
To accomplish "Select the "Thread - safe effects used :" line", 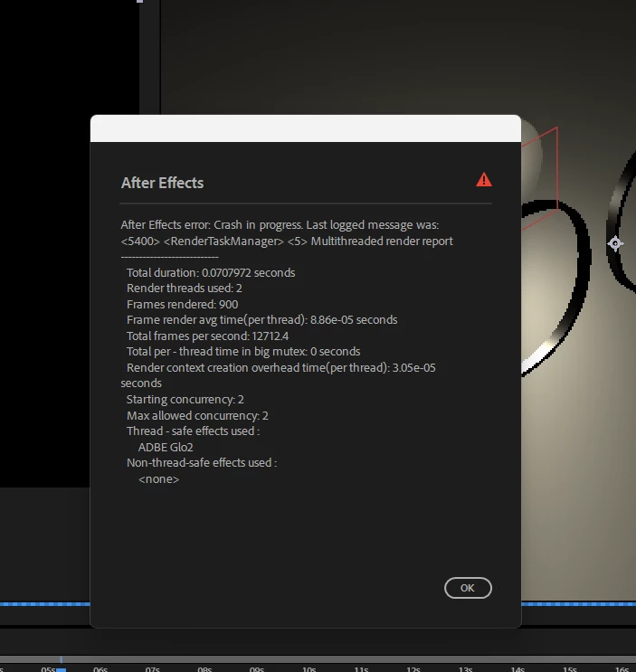I will pos(194,431).
